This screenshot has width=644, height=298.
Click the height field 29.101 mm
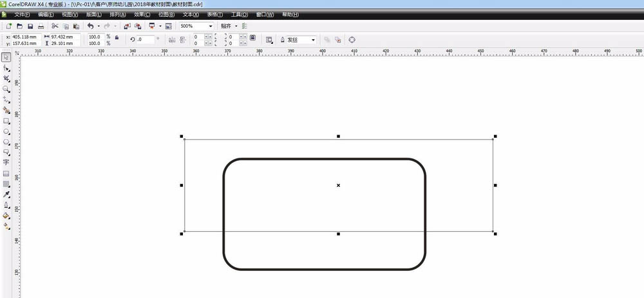coord(65,43)
